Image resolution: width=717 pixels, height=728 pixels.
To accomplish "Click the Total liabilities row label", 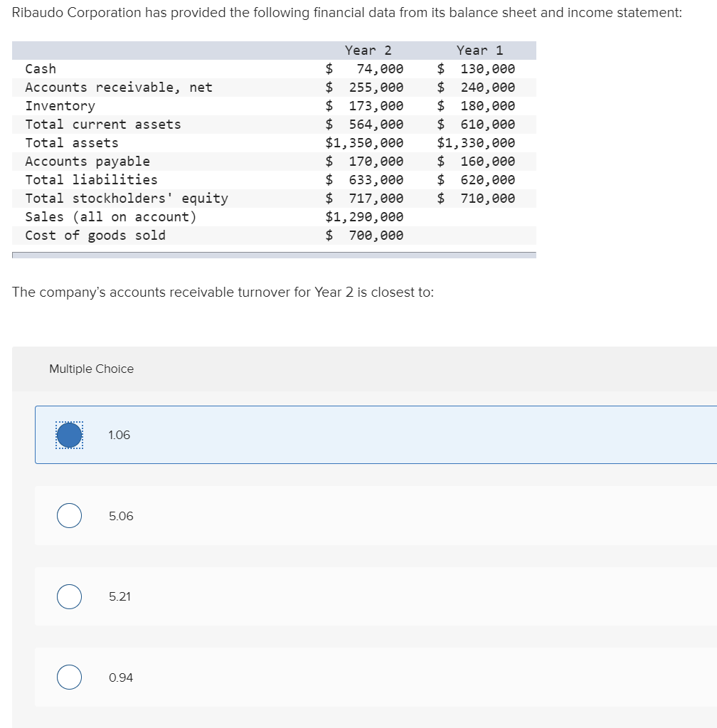I will click(92, 179).
